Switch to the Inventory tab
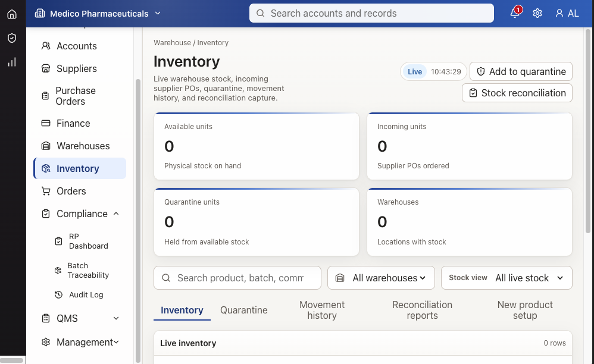 click(182, 310)
